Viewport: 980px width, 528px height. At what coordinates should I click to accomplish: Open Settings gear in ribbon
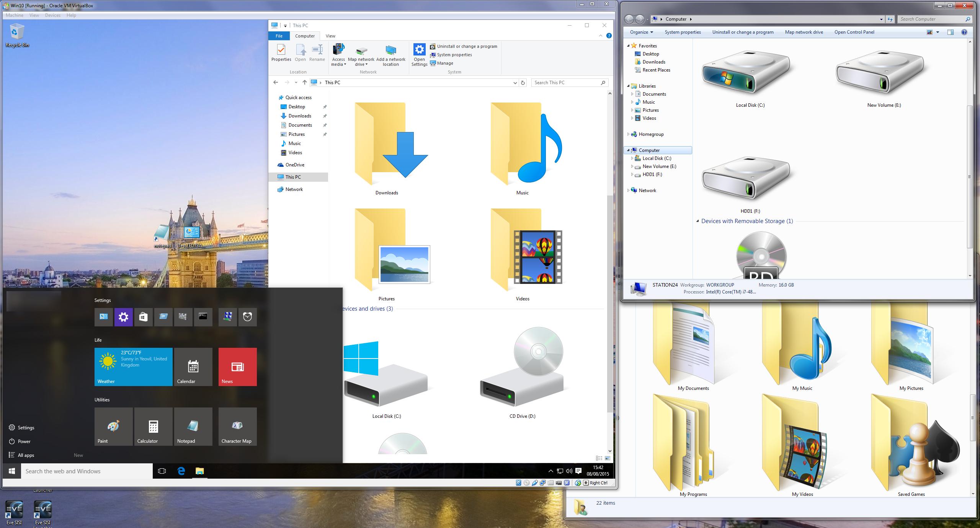419,50
